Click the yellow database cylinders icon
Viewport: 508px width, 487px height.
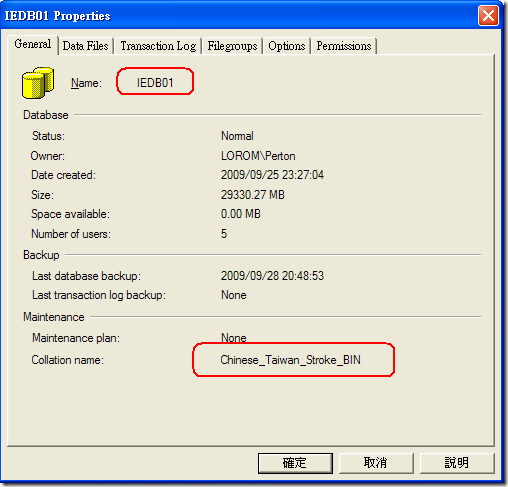click(x=38, y=83)
